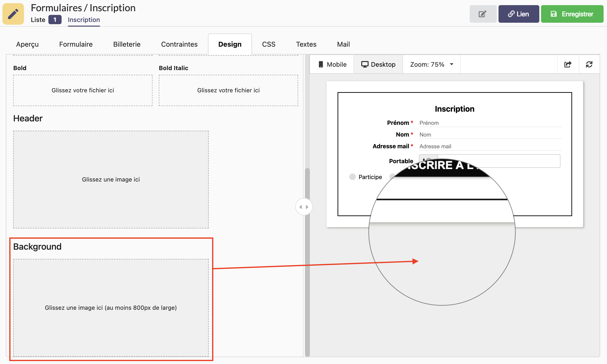This screenshot has height=364, width=607.
Task: Go to the Aperçu tab
Action: point(27,44)
